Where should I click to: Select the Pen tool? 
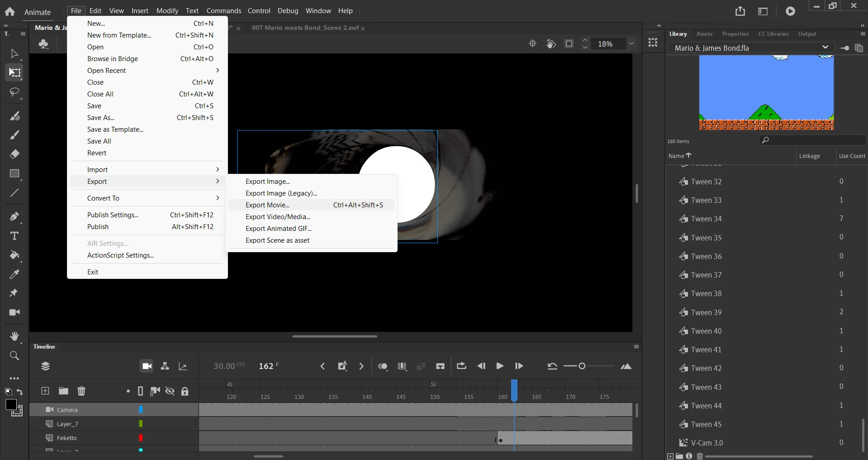tap(14, 216)
